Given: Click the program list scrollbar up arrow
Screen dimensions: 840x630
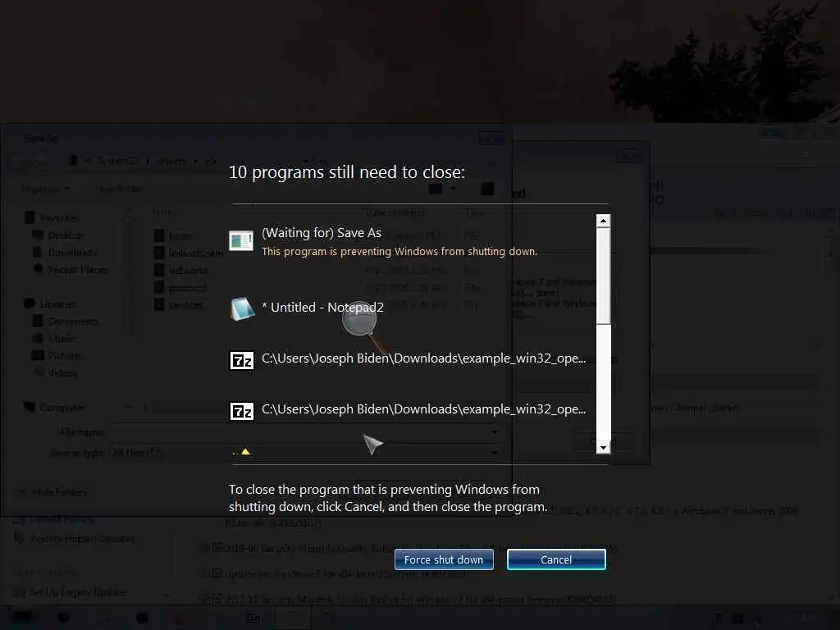Looking at the screenshot, I should 603,221.
